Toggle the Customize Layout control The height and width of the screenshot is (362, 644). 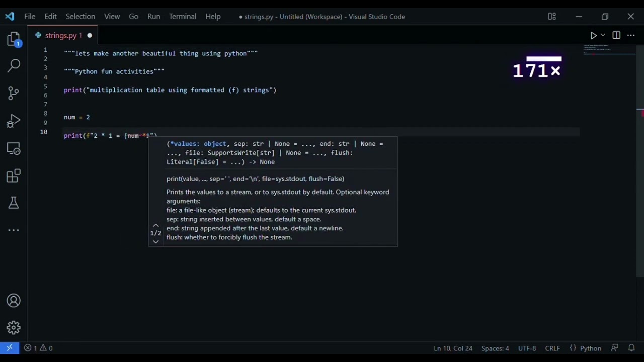(x=552, y=17)
